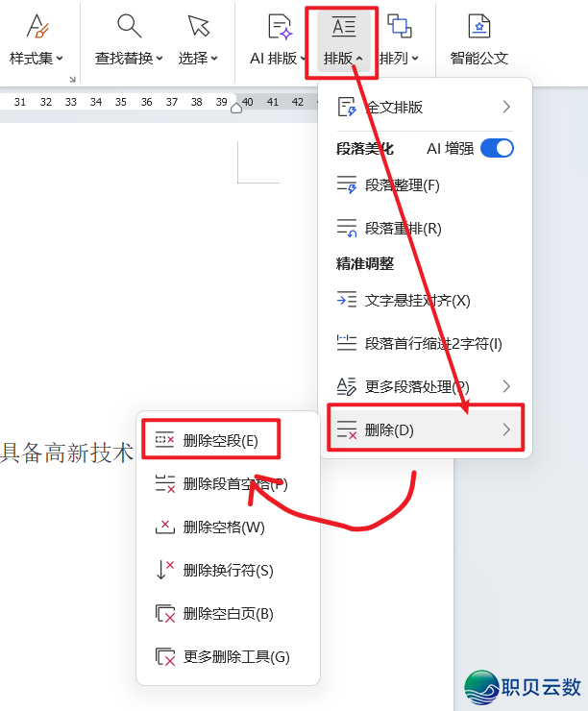Click the AI 排版 button label

tap(274, 59)
